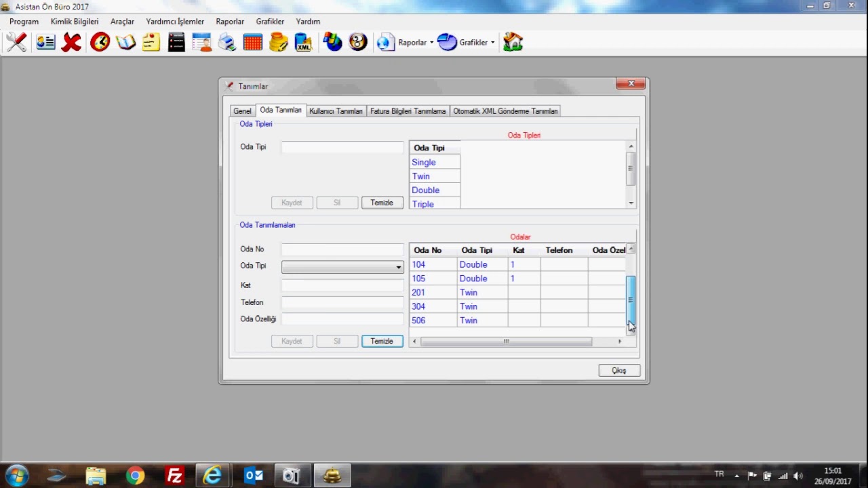Click the Oda Tipi text field in Oda Tipleri

[x=342, y=147]
